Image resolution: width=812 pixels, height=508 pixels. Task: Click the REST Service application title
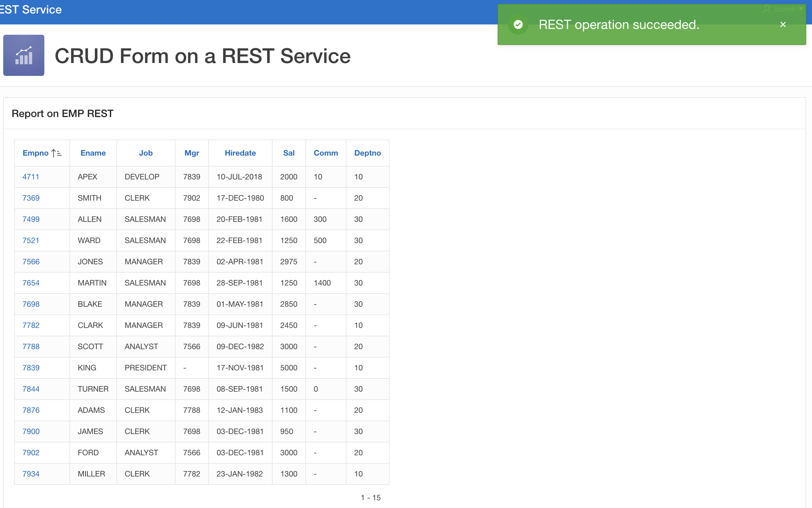click(31, 9)
